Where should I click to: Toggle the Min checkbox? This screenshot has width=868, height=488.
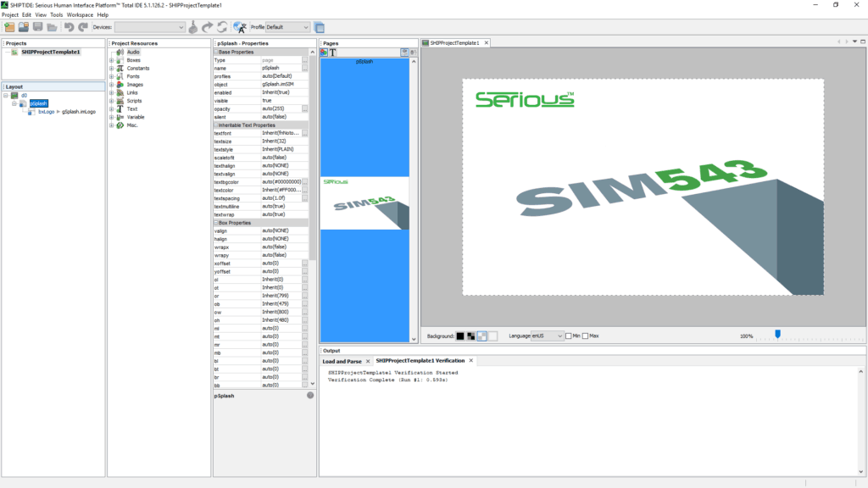569,335
